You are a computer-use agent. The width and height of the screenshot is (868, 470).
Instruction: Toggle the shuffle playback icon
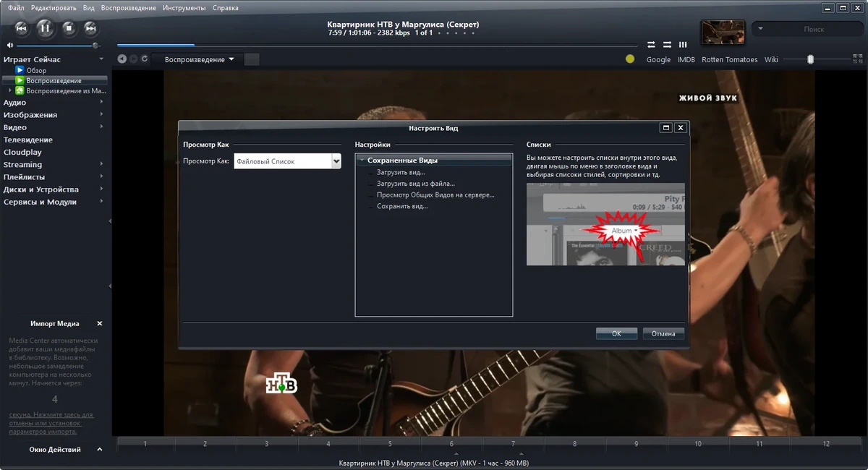pos(667,44)
